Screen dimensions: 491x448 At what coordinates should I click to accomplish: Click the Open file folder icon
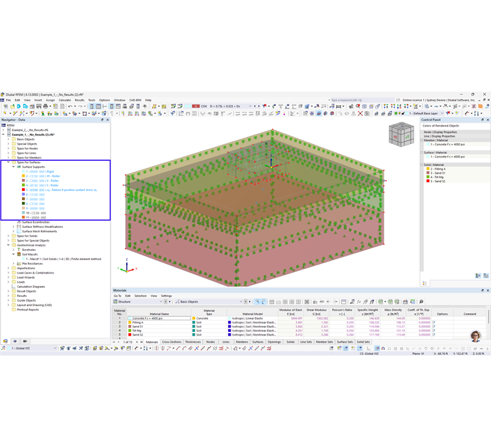12,107
